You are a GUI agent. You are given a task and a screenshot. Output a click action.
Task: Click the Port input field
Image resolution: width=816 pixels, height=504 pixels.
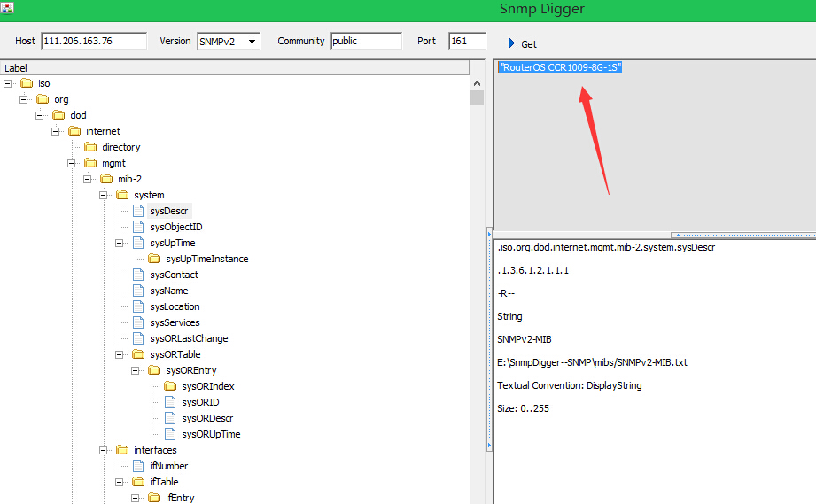(x=467, y=41)
